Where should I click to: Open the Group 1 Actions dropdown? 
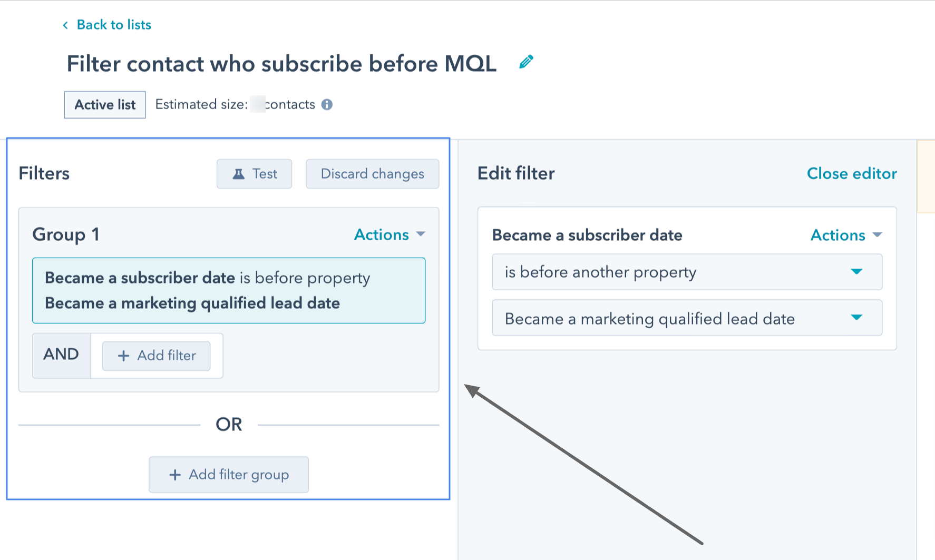[389, 235]
